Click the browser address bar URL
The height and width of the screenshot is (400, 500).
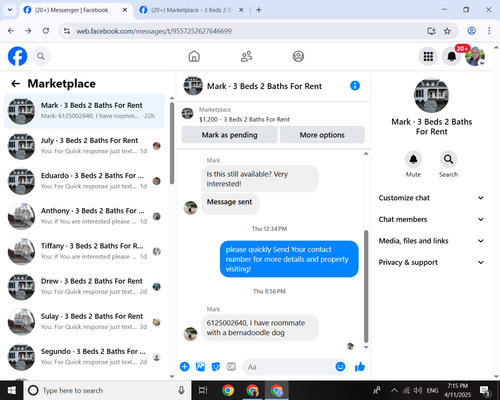pos(154,31)
